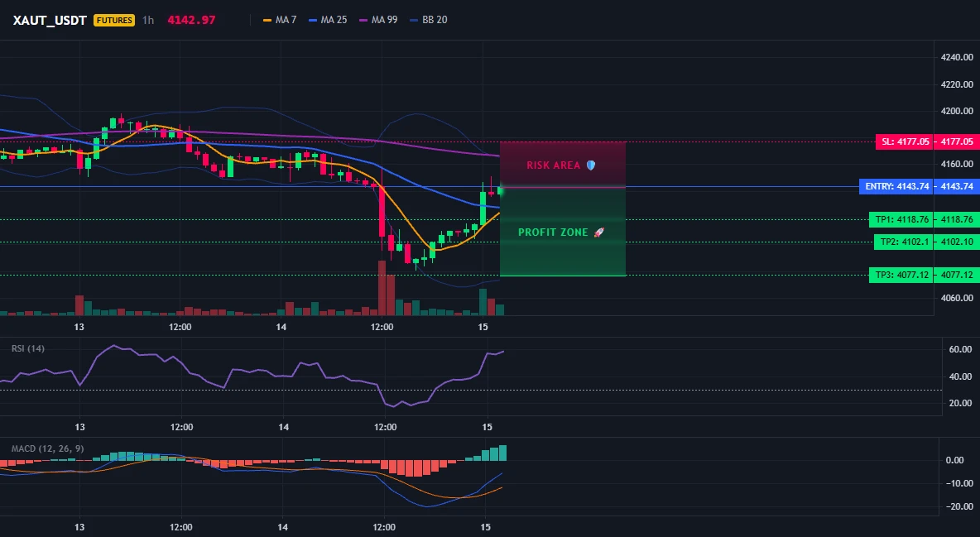
Task: Click the 60.00 level on the RSI scale
Action: click(x=961, y=349)
